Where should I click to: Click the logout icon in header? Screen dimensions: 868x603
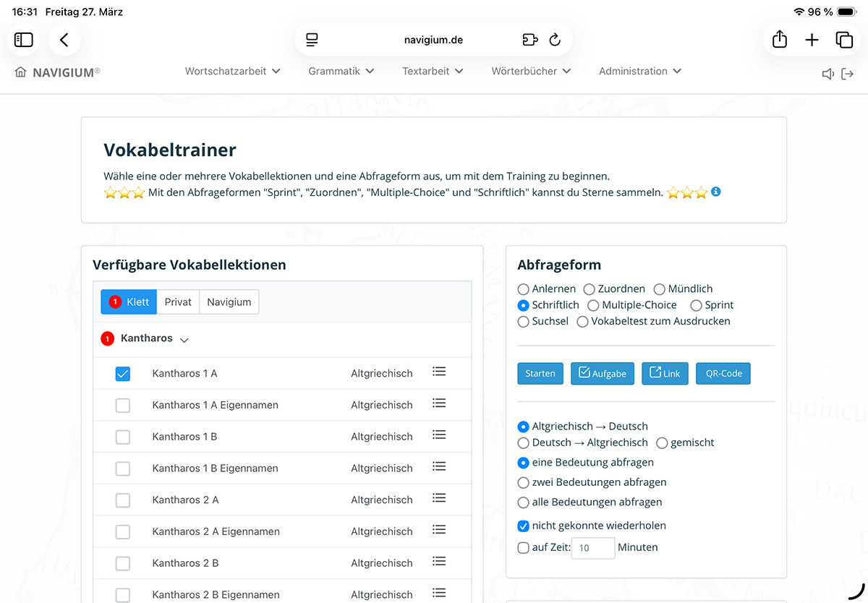848,74
